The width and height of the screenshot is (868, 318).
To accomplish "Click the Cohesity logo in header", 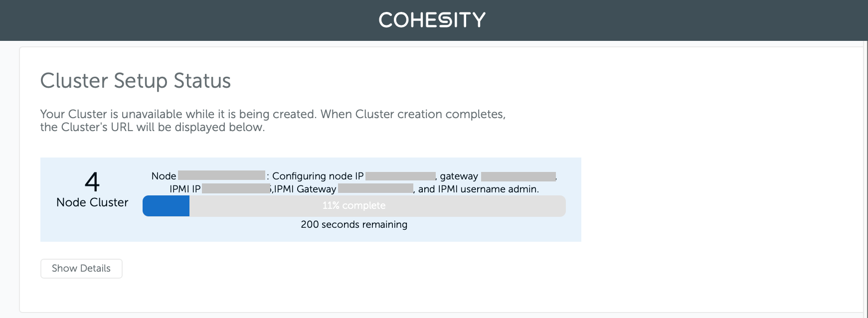I will pyautogui.click(x=432, y=20).
